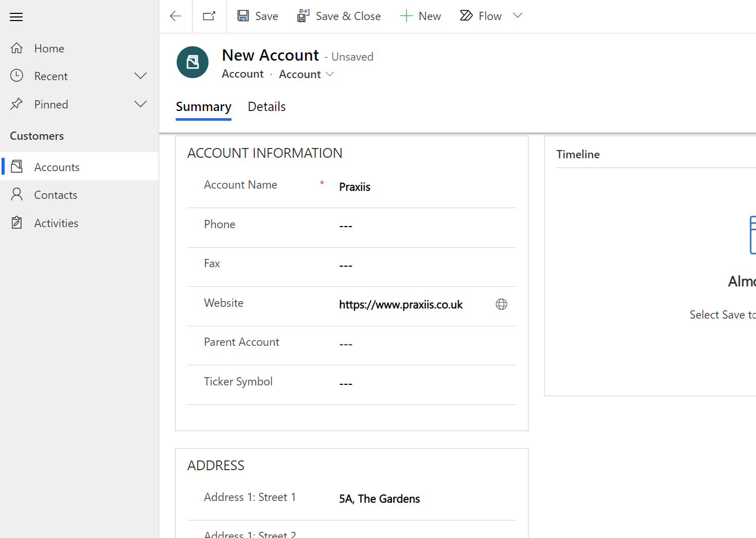Click the green plus New icon
Image resolution: width=756 pixels, height=538 pixels.
point(406,16)
